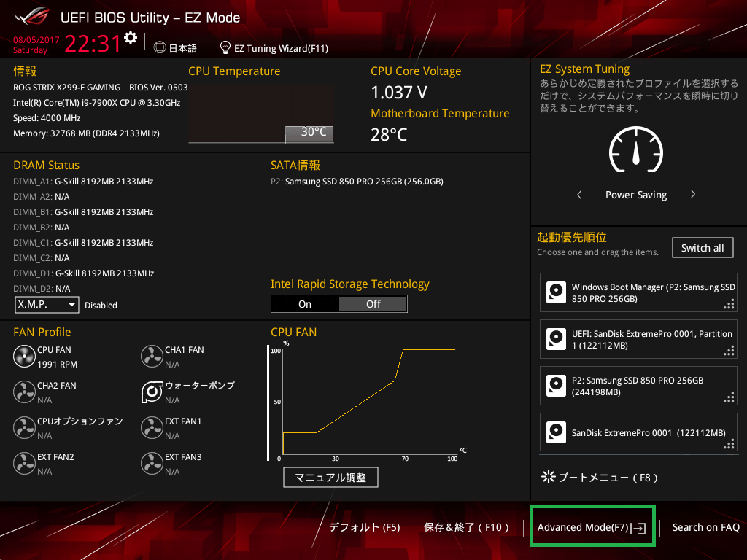Viewport: 747px width, 560px height.
Task: Grab the SanDisk ExtremePro 122112MB drag handle
Action: point(729,444)
